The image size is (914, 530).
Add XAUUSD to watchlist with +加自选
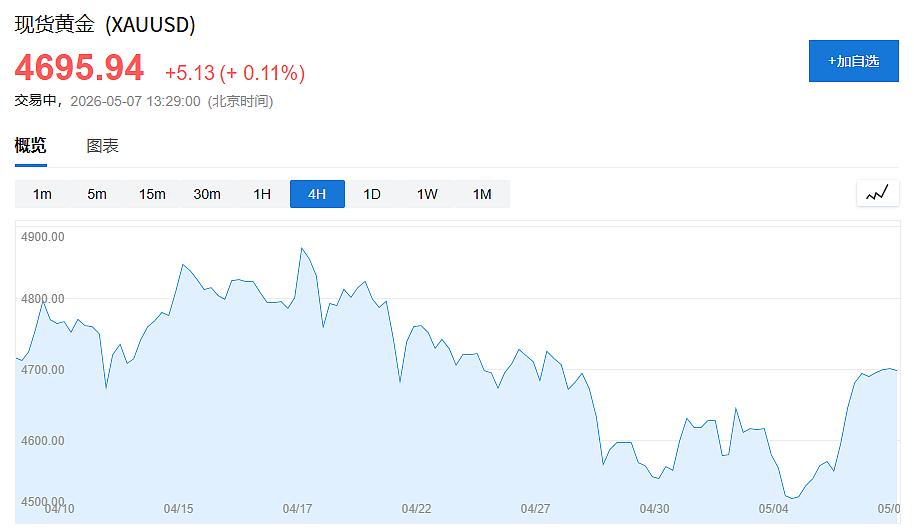[x=853, y=61]
